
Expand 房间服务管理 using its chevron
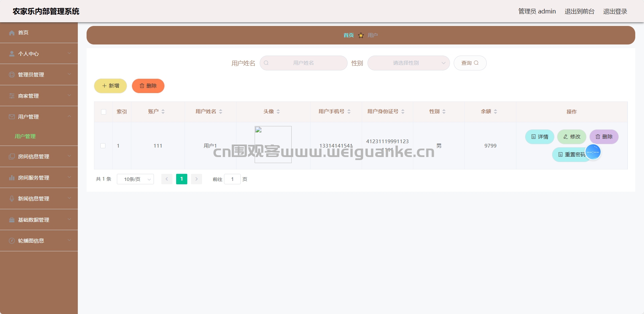[x=69, y=177]
